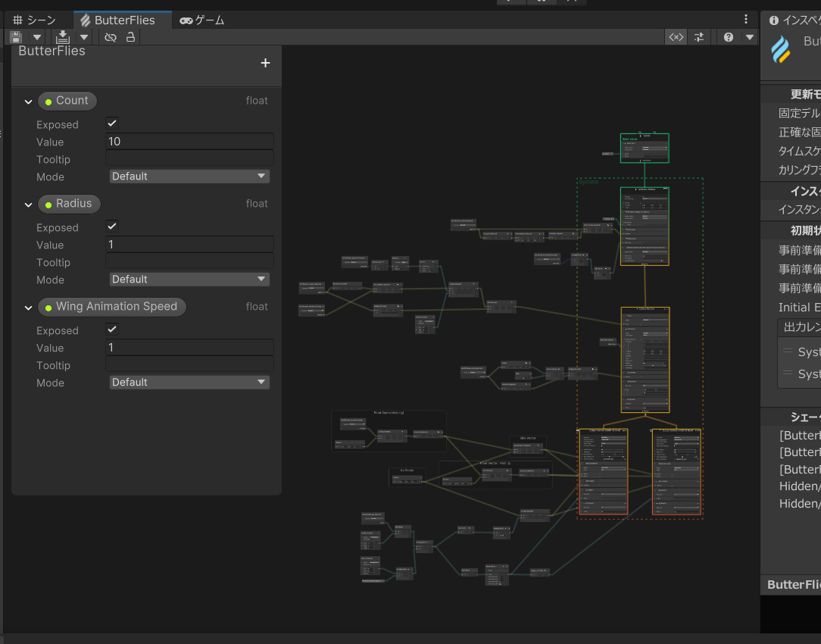
Task: Switch to the ゲーム tab
Action: [x=202, y=20]
